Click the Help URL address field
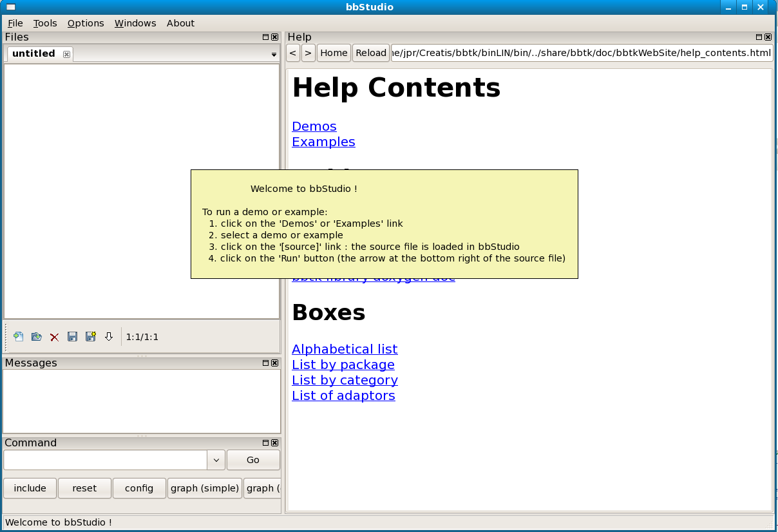Viewport: 778px width, 532px height. click(x=582, y=53)
